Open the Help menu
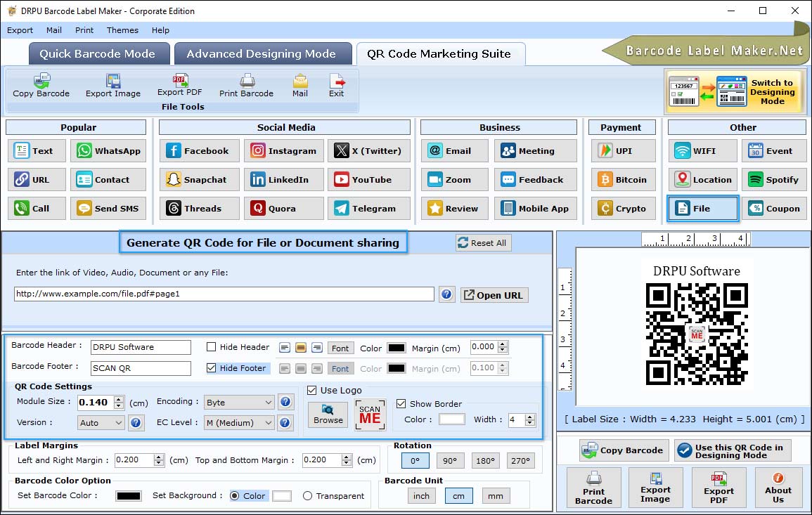Screen dimensions: 812x515 160,30
